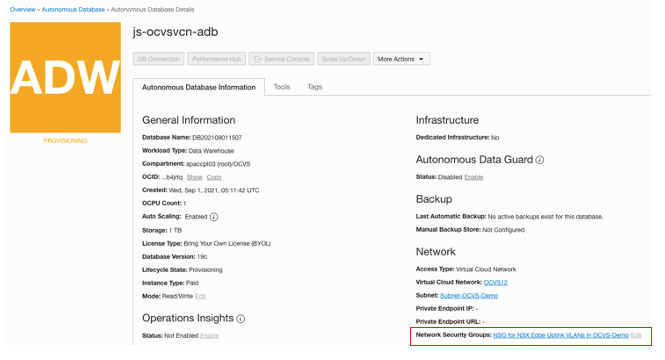Screen dimensions: 665x360
Task: Switch to the Tools tab
Action: point(282,87)
